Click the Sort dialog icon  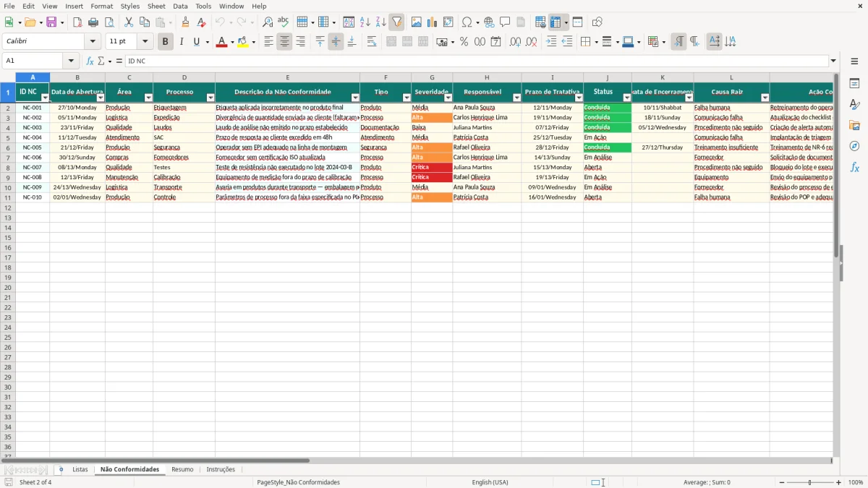pyautogui.click(x=349, y=22)
